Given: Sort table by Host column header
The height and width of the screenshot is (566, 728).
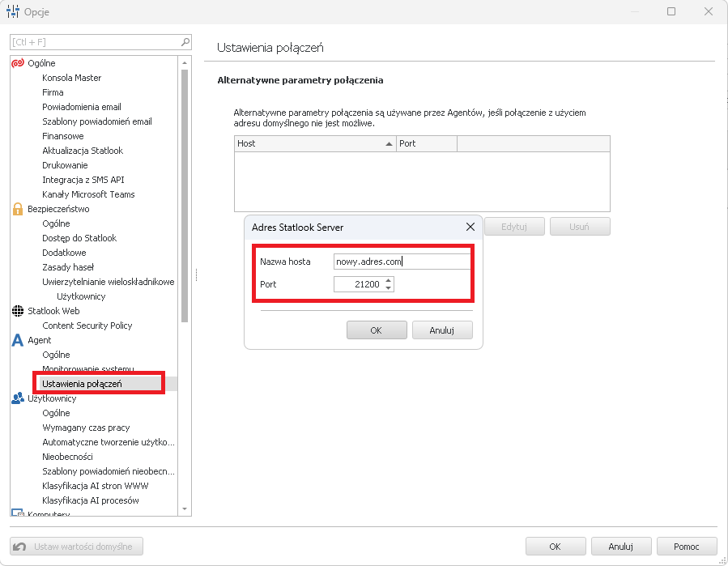Looking at the screenshot, I should pyautogui.click(x=315, y=143).
